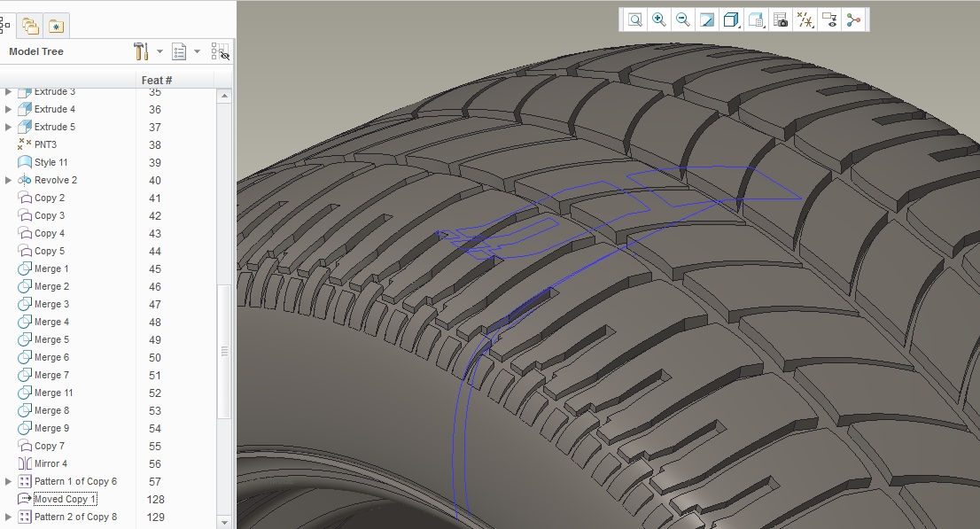Click the Copy 2 feature icon
Viewport: 980px width, 529px height.
coord(25,198)
